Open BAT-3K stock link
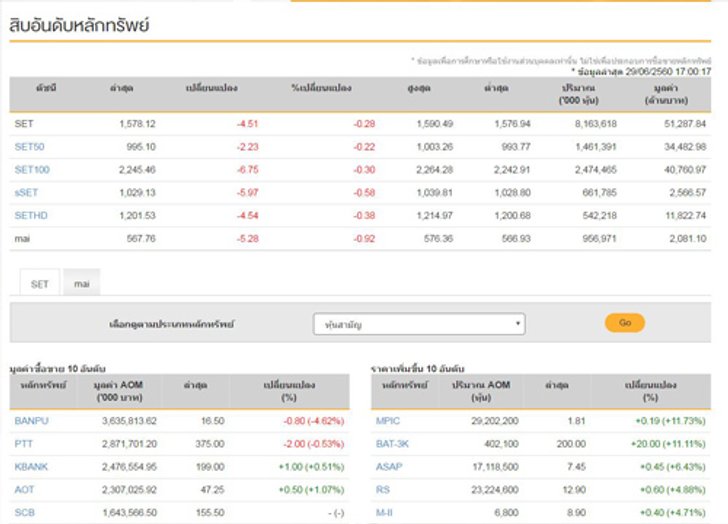The height and width of the screenshot is (524, 728). (x=392, y=444)
